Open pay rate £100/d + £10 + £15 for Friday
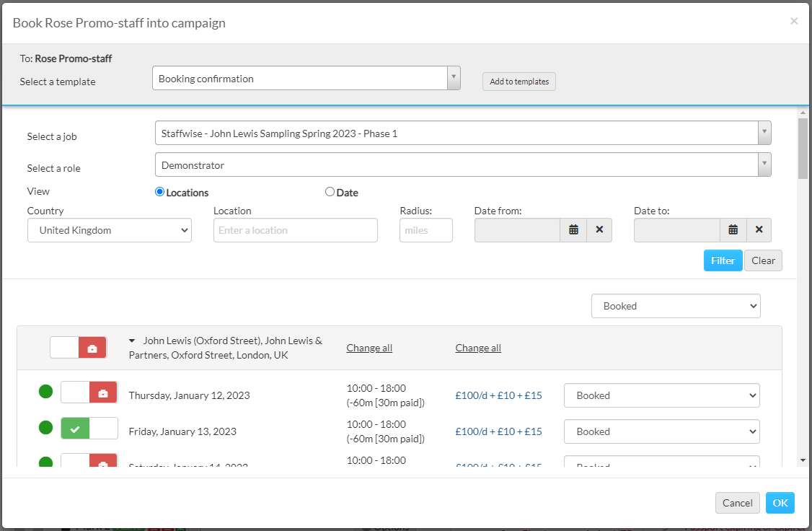This screenshot has height=531, width=812. (499, 431)
